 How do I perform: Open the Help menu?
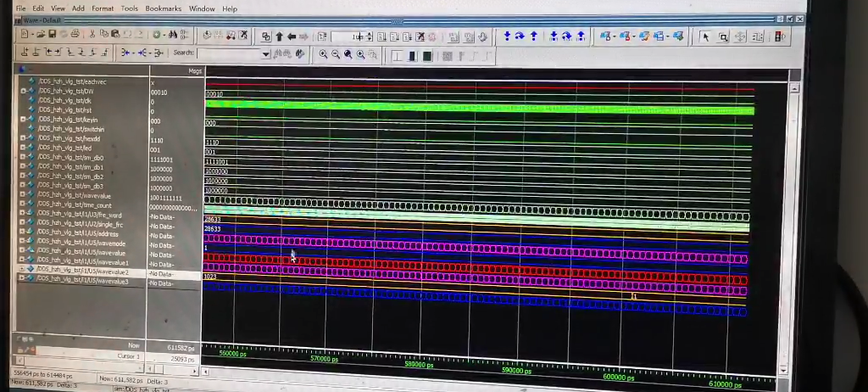click(230, 8)
